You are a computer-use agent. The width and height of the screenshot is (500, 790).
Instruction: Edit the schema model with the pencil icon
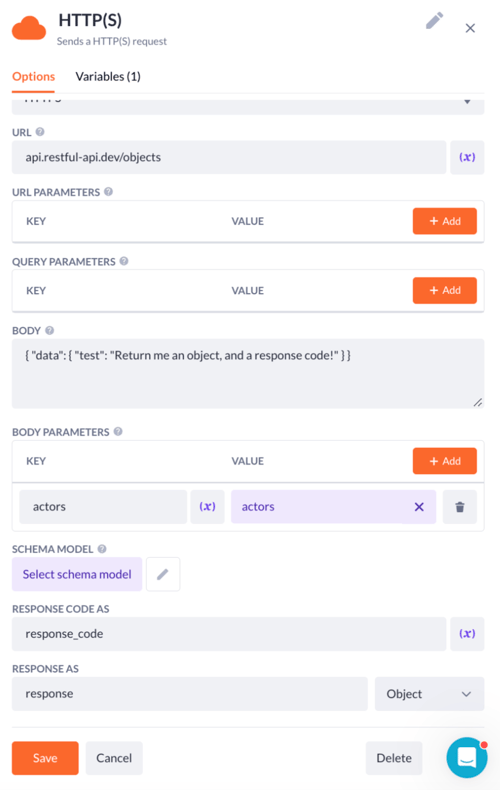point(163,574)
